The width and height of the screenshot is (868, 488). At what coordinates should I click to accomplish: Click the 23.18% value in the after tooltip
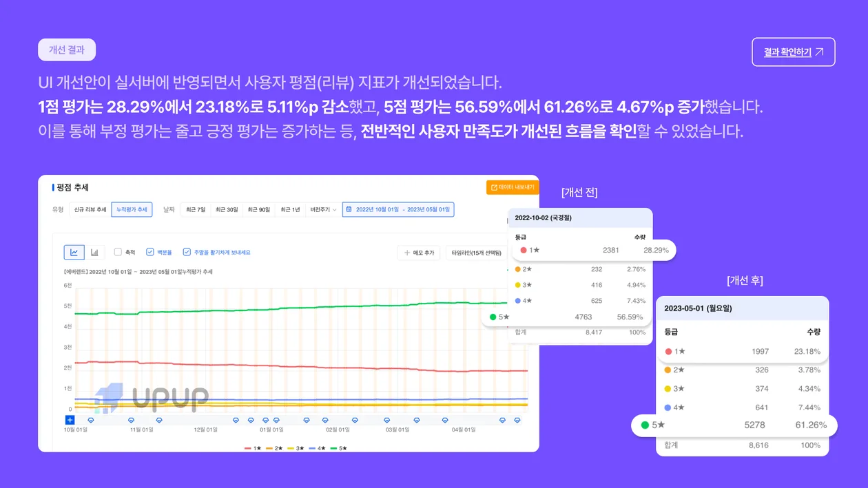(807, 351)
